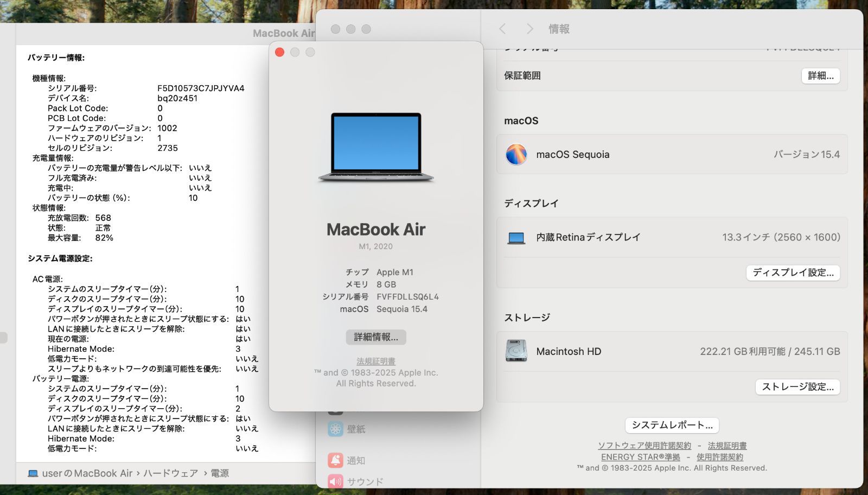This screenshot has width=868, height=495.
Task: Click the システムレポート... button
Action: pos(672,425)
